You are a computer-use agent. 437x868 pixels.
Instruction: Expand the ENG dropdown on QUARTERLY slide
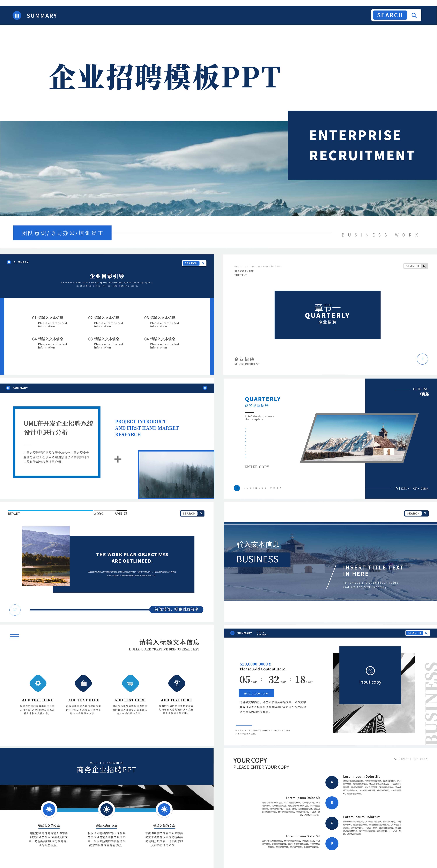(405, 488)
